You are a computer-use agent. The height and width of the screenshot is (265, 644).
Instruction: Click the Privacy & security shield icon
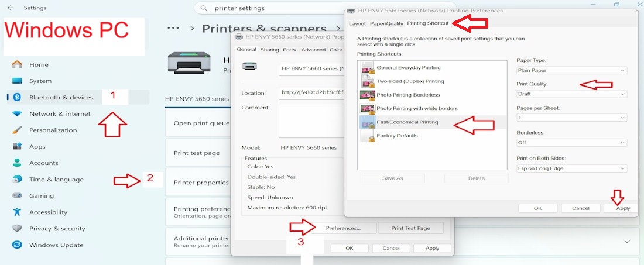[x=17, y=229]
